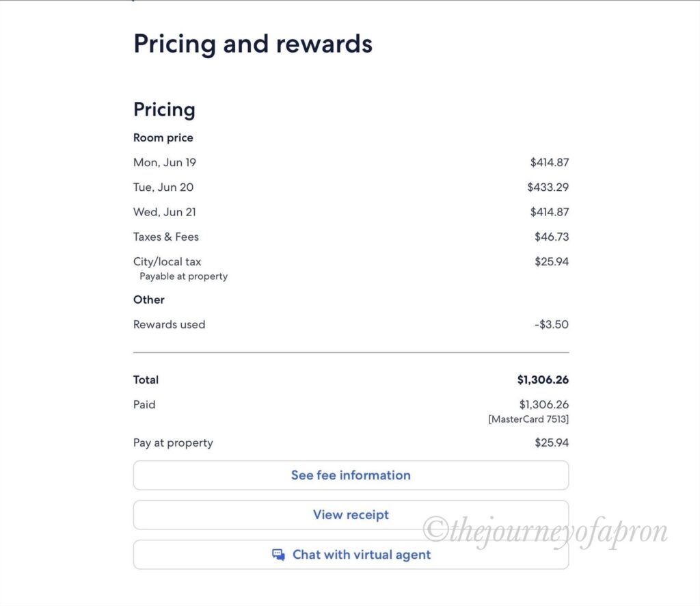Screen dimensions: 700x606
Task: Select the MasterCard 7513 text
Action: [528, 419]
